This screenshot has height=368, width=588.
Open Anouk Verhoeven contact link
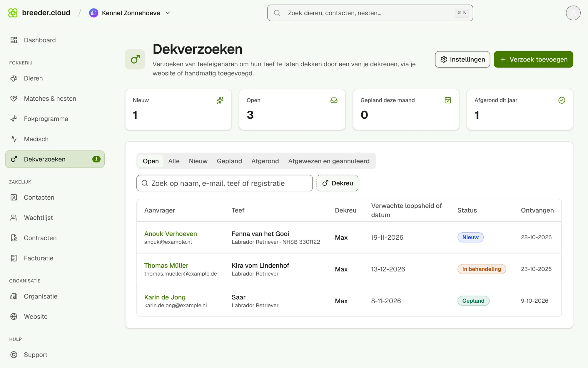pos(171,234)
